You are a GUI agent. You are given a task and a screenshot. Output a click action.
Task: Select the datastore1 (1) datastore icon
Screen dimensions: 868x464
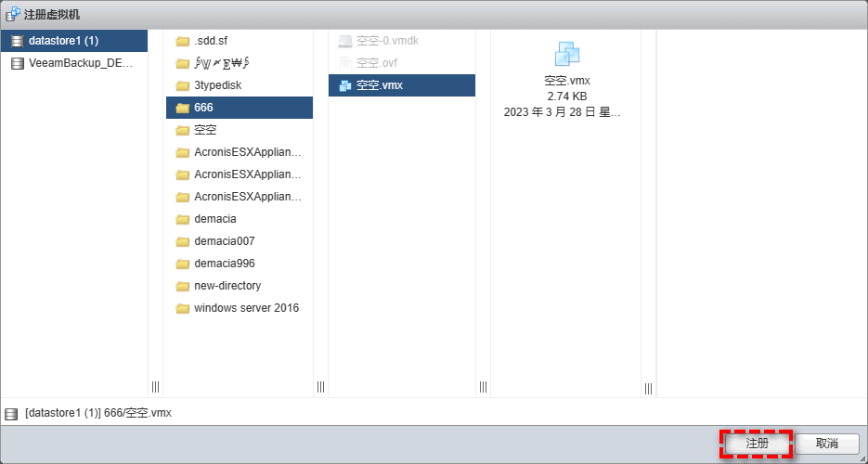pos(17,41)
